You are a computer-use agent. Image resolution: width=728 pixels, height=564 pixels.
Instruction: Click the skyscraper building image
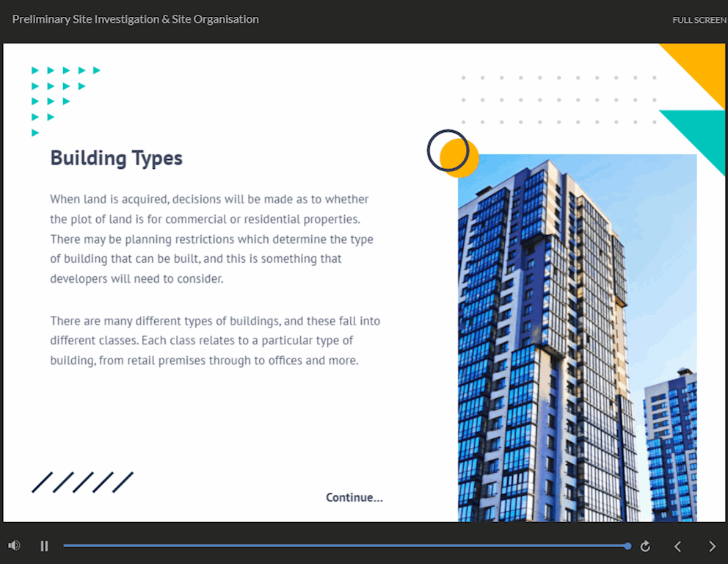(577, 338)
